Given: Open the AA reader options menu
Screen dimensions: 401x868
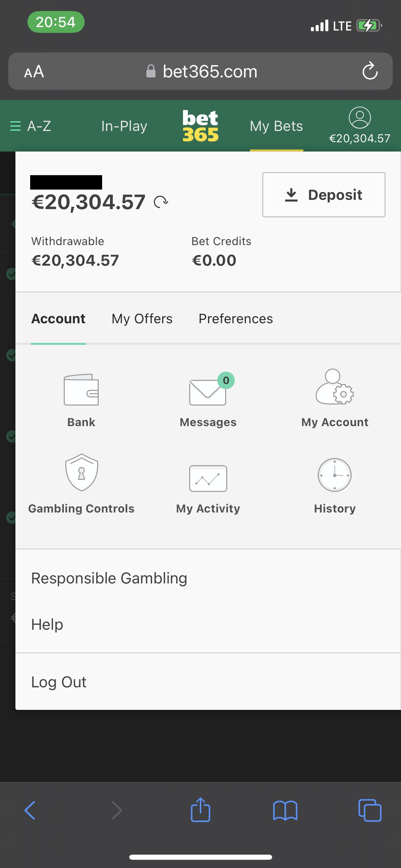Looking at the screenshot, I should pos(34,72).
